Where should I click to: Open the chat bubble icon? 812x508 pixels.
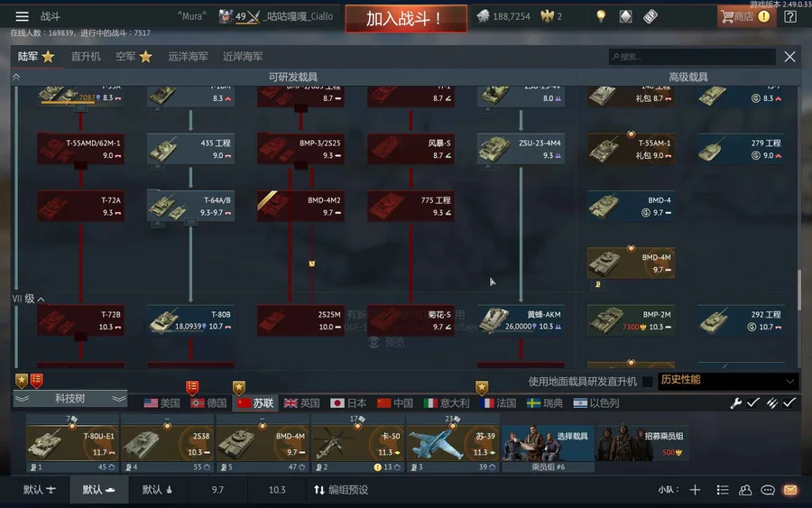click(x=768, y=490)
